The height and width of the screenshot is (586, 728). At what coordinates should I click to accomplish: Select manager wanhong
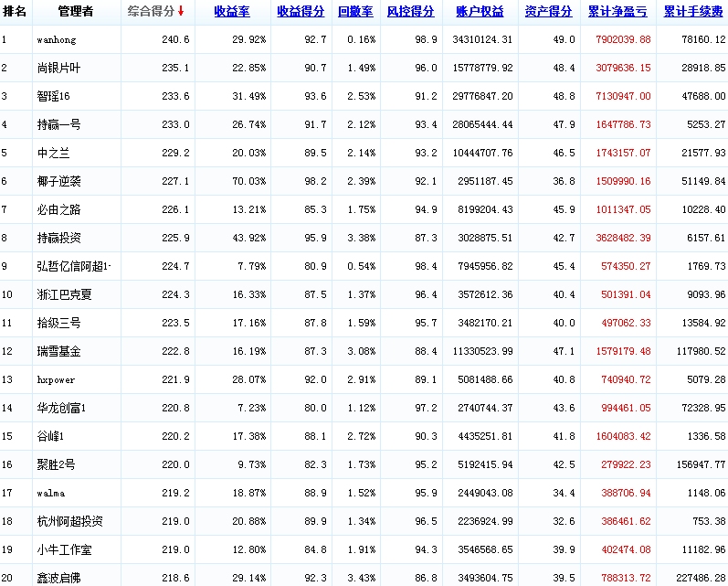[57, 40]
